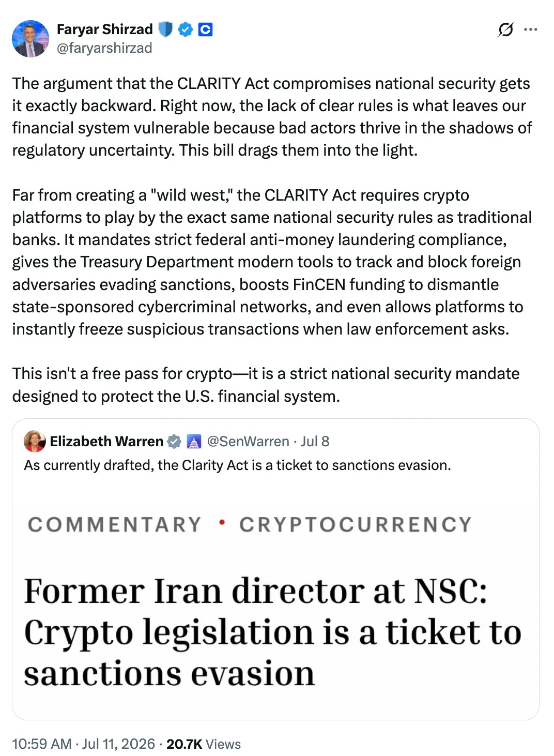
Task: Open the Coinbase affiliation badge
Action: (206, 29)
